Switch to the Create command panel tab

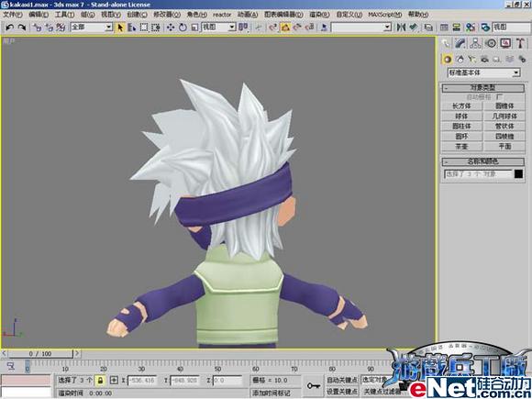coord(445,43)
